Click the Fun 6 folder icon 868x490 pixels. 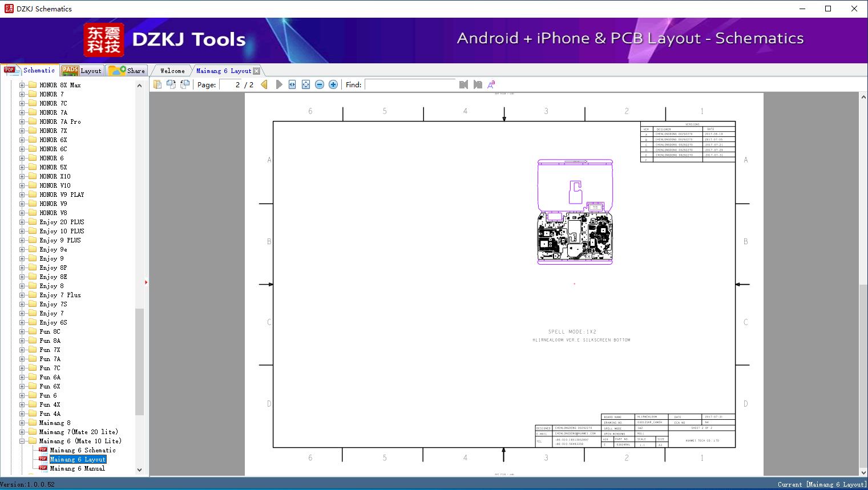pyautogui.click(x=33, y=395)
